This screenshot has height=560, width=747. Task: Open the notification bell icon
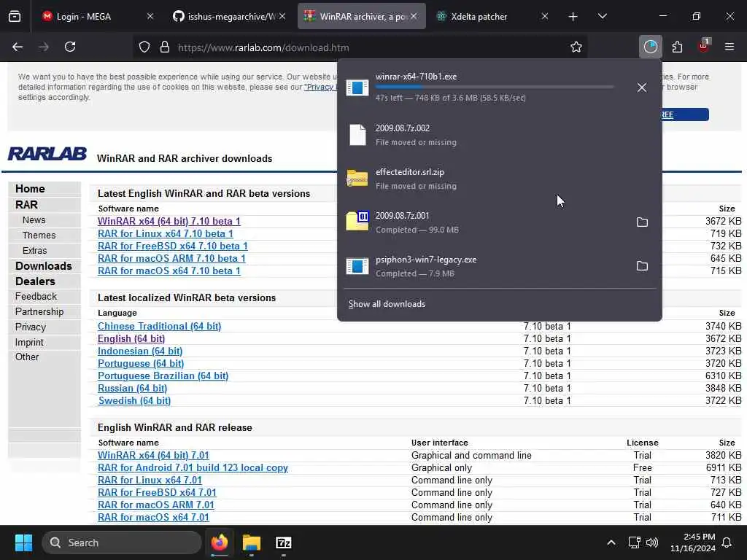tap(727, 542)
